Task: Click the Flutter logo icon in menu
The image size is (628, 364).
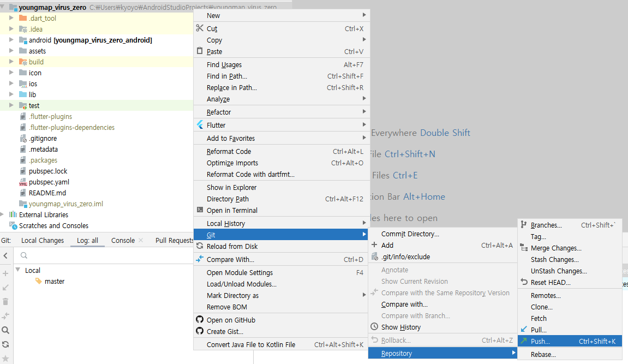Action: 200,124
